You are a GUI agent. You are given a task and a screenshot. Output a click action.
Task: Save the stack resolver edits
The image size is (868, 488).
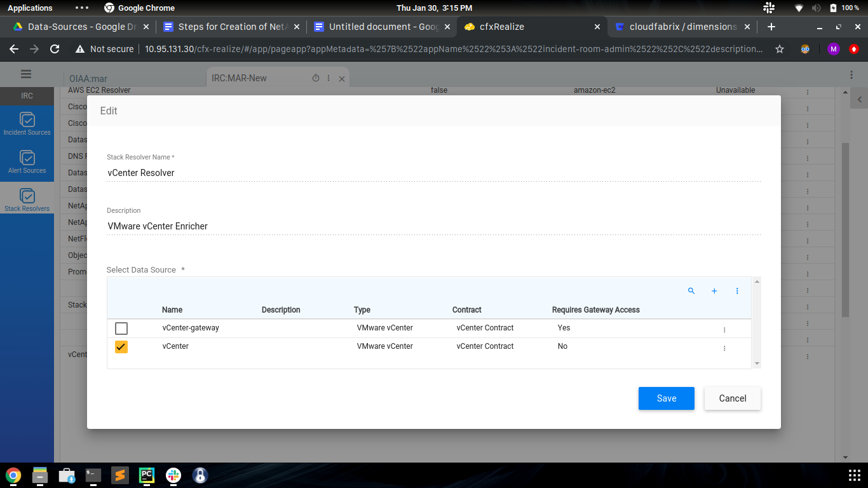click(x=667, y=398)
